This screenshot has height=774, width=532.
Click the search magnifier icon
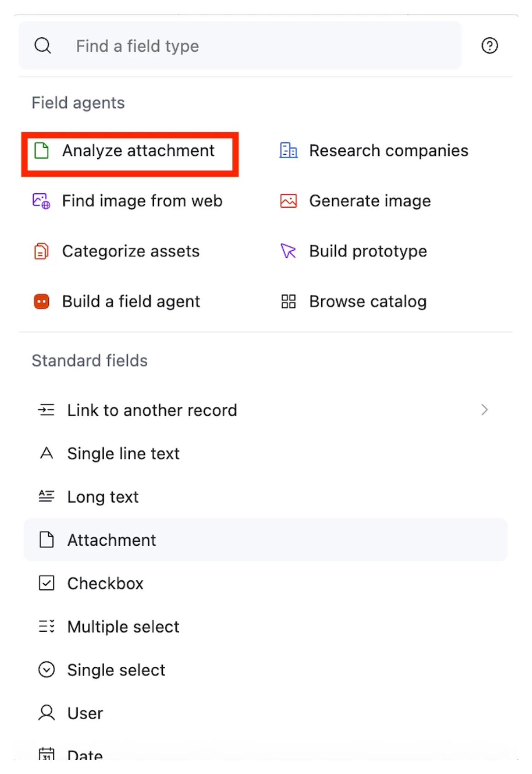pyautogui.click(x=43, y=45)
